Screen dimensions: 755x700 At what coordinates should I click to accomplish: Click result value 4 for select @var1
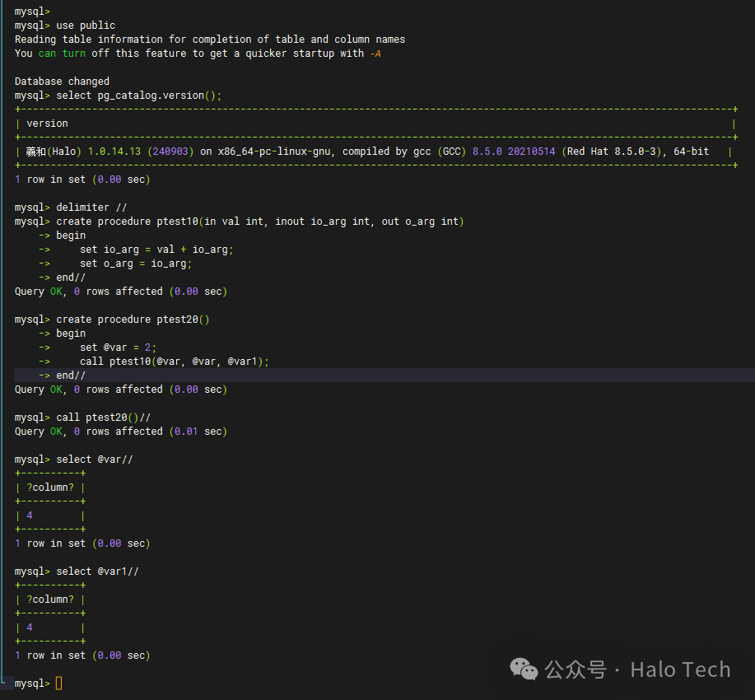[x=30, y=628]
